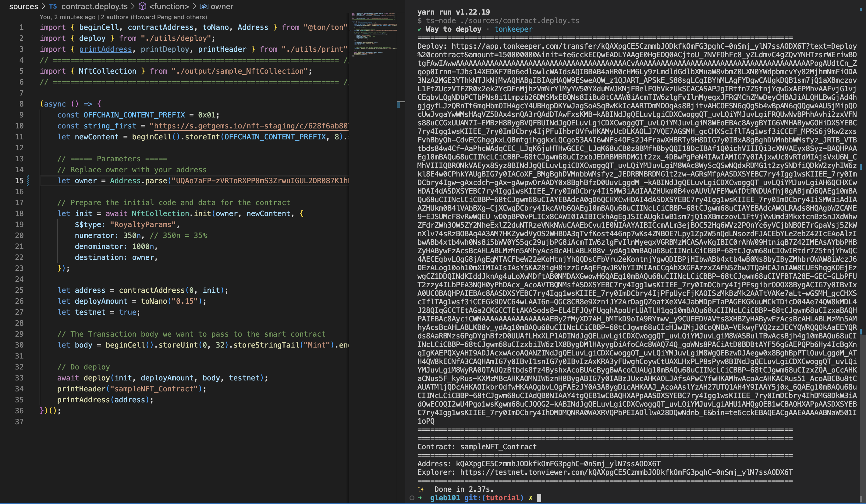The image size is (866, 504).
Task: Click the underlined printAddress import on line 3
Action: tap(105, 49)
